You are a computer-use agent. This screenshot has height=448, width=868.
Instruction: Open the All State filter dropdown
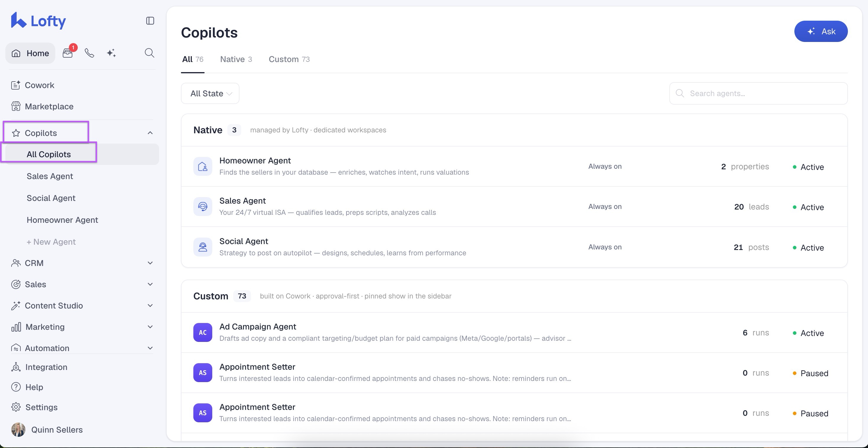coord(210,93)
